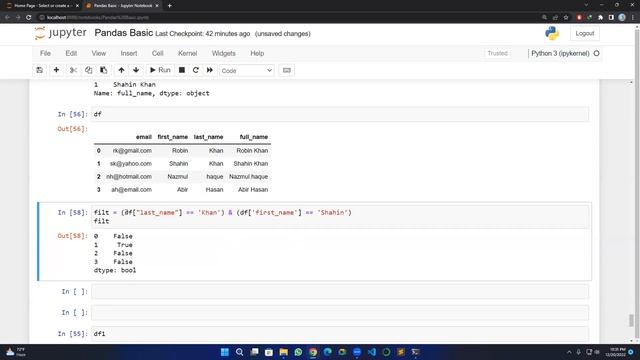Click the Trusted notebook indicator

(497, 53)
